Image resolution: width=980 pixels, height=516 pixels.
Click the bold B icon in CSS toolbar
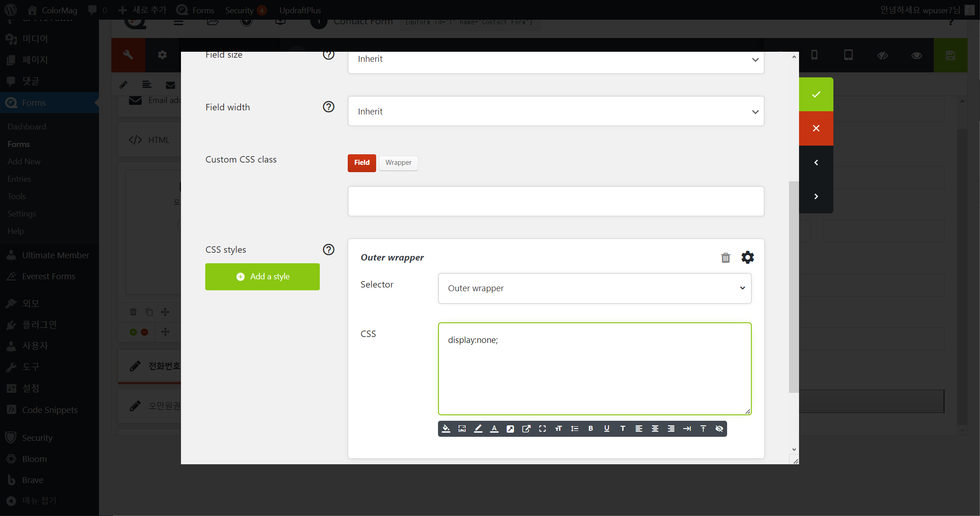pyautogui.click(x=591, y=429)
